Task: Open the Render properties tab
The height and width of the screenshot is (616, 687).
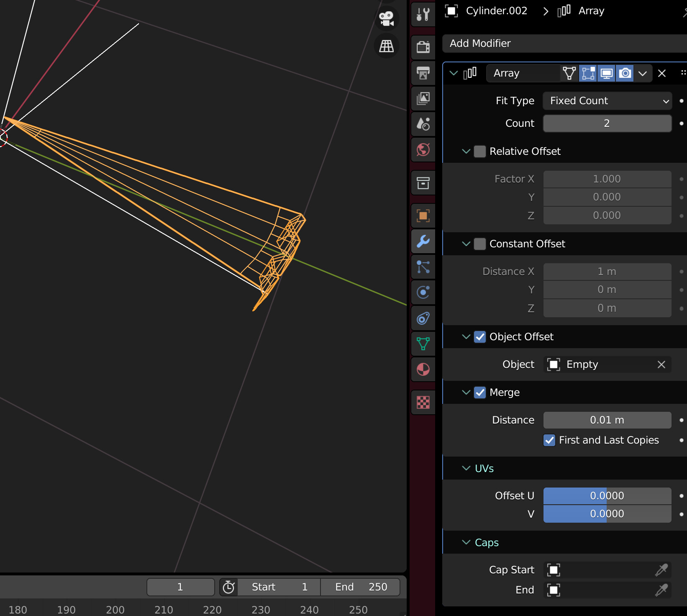Action: pyautogui.click(x=423, y=47)
